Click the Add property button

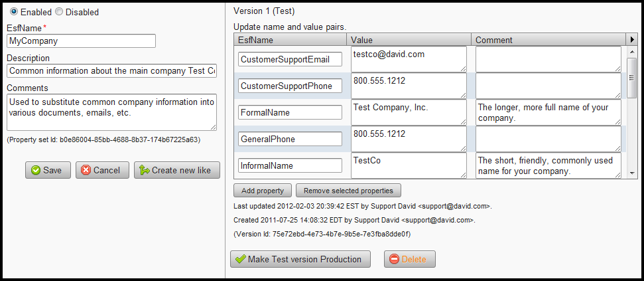pyautogui.click(x=263, y=191)
